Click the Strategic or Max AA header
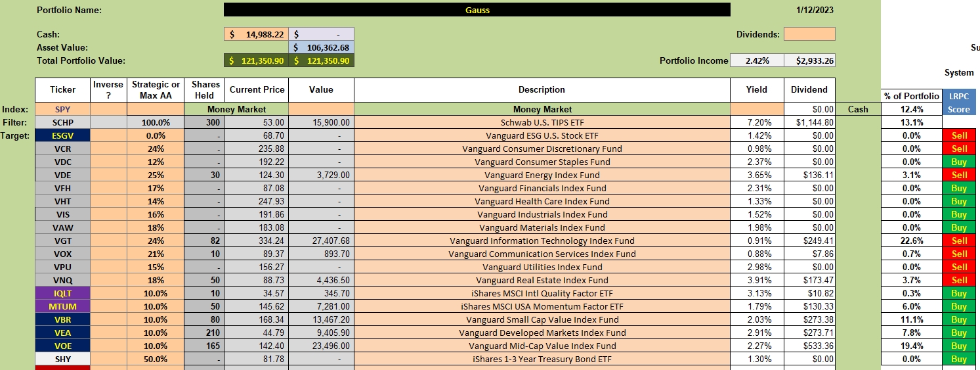 156,90
